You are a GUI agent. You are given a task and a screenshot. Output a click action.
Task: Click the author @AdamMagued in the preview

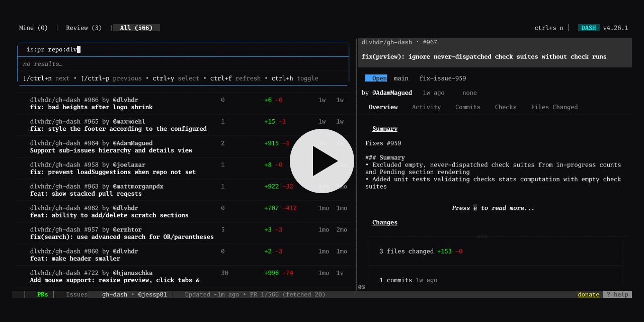click(x=392, y=93)
